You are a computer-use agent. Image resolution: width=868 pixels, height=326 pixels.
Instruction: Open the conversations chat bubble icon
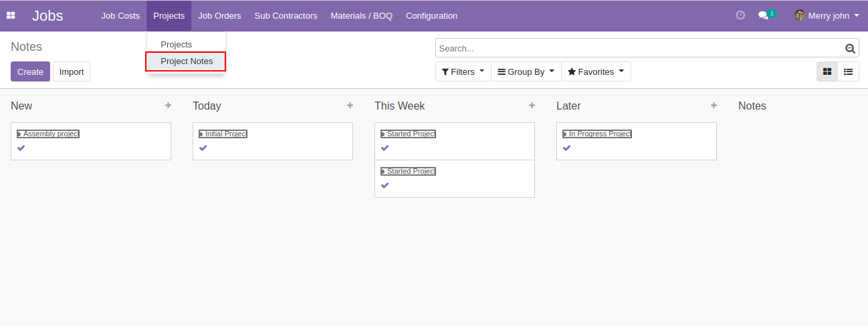click(x=763, y=15)
